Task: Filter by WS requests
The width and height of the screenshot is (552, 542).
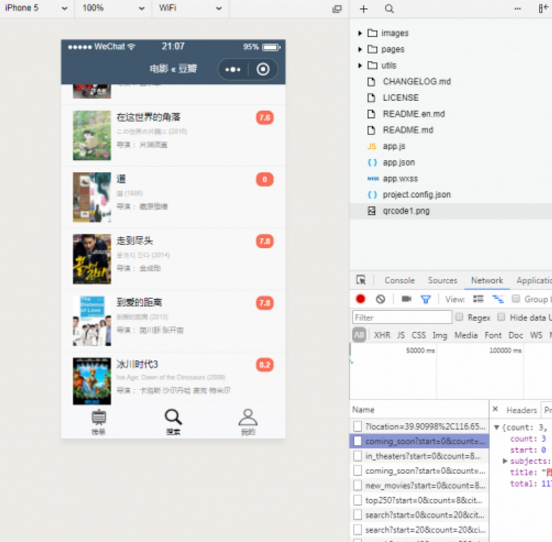Action: click(536, 335)
